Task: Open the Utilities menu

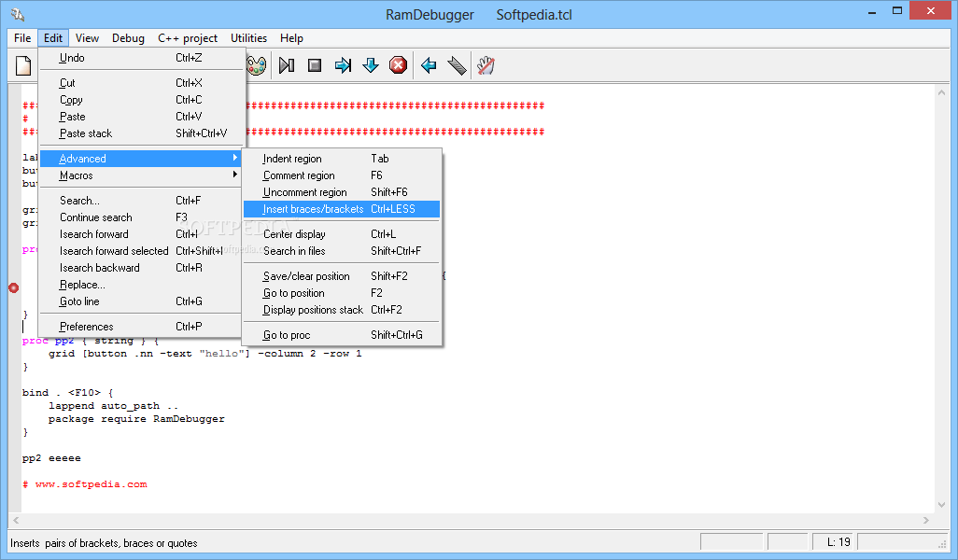Action: pos(248,38)
